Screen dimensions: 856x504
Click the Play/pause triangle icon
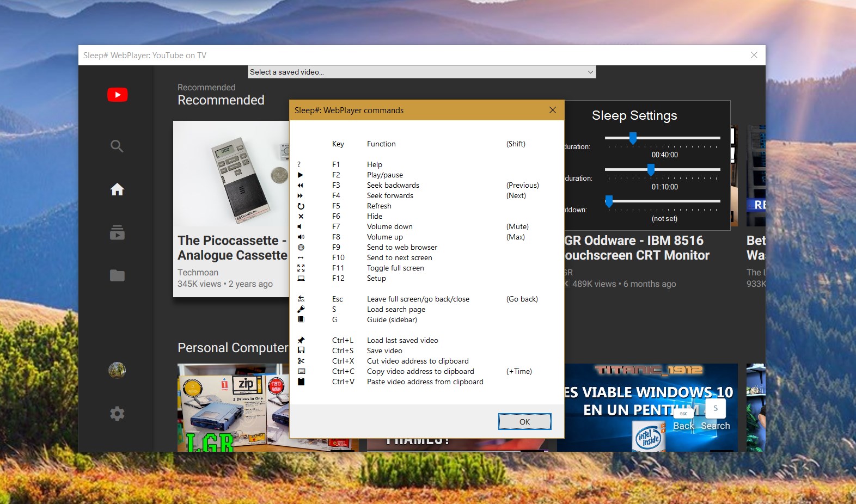pos(301,175)
